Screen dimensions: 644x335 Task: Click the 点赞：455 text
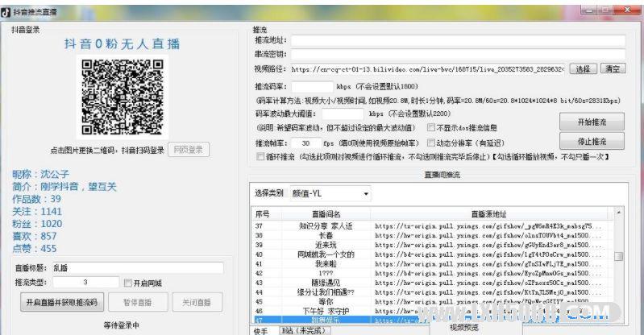point(34,248)
